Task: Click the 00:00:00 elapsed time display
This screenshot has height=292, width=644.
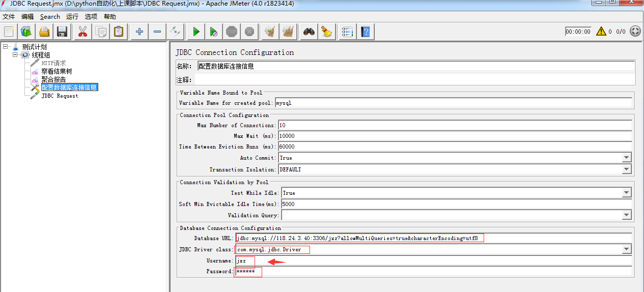Action: [578, 32]
